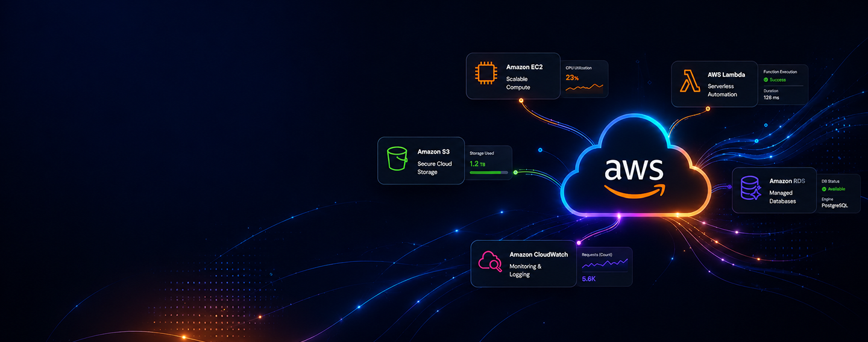Select the Amazon EC2 title text
Screen dimensions: 868x342
point(524,67)
